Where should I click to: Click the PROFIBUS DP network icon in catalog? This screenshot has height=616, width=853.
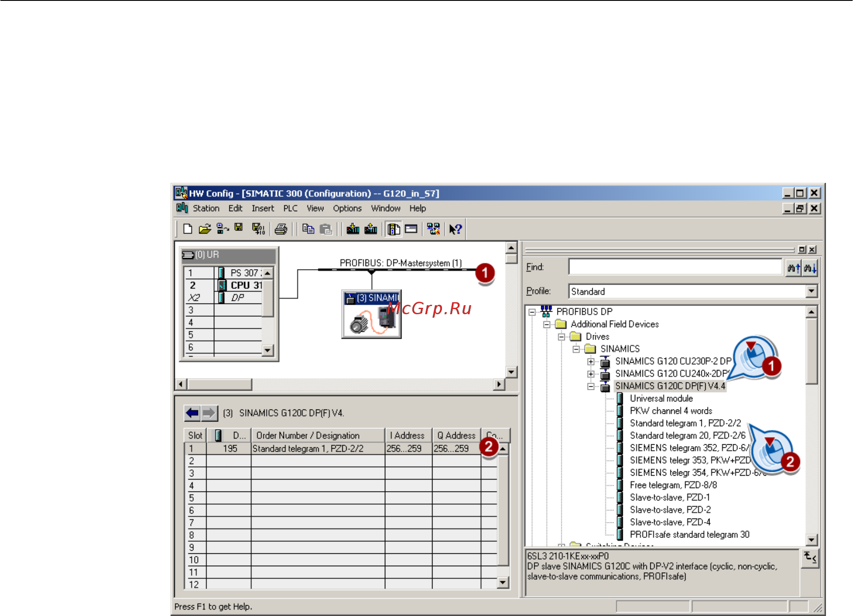546,311
